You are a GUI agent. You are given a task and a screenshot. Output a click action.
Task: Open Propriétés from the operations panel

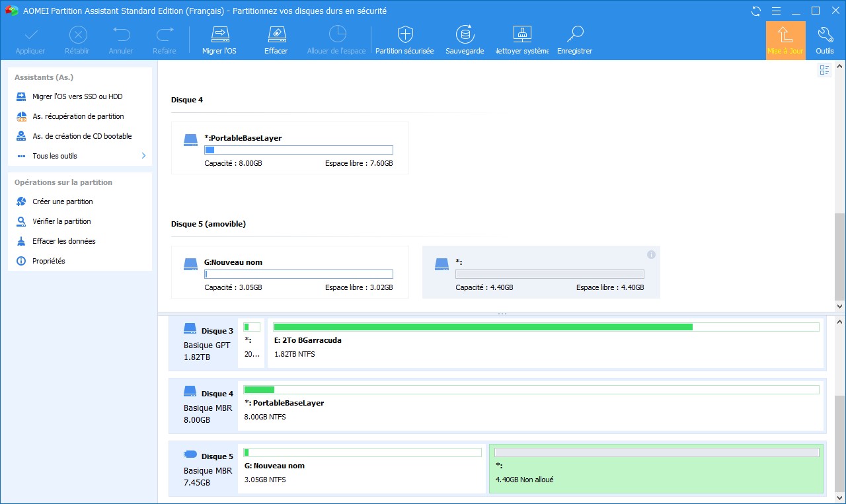(49, 261)
